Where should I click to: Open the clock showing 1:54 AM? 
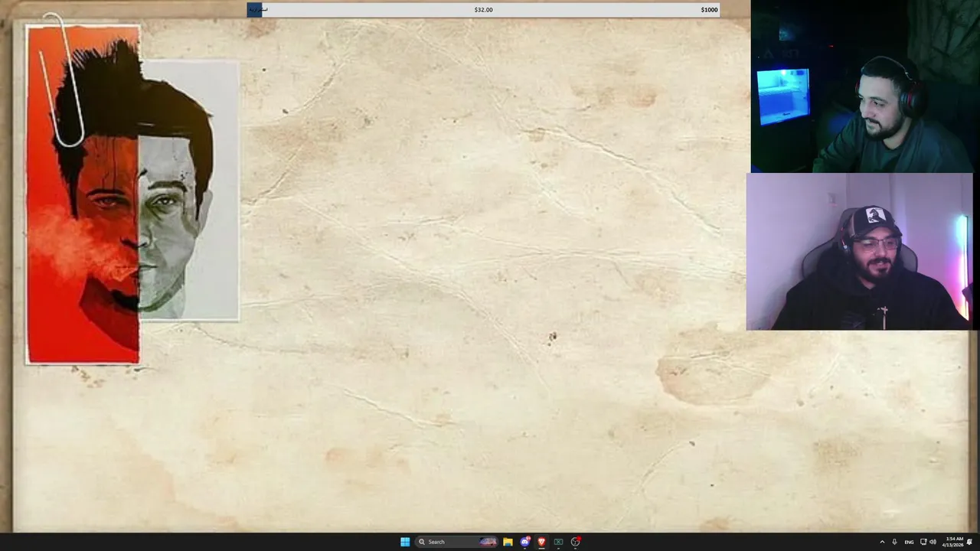pyautogui.click(x=953, y=542)
